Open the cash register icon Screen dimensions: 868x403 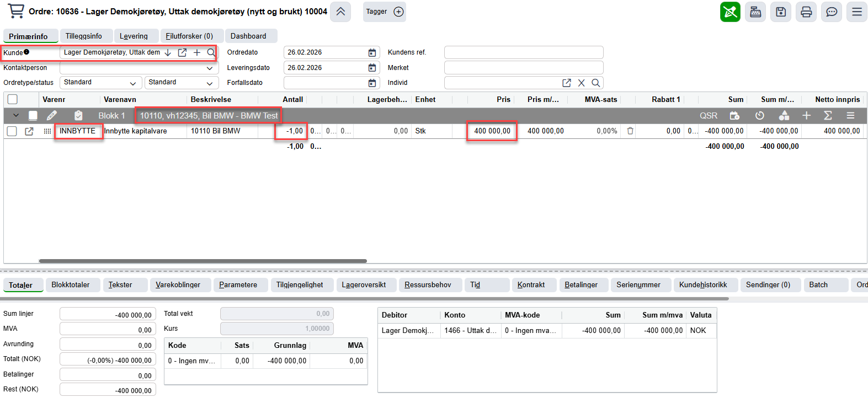[x=755, y=12]
